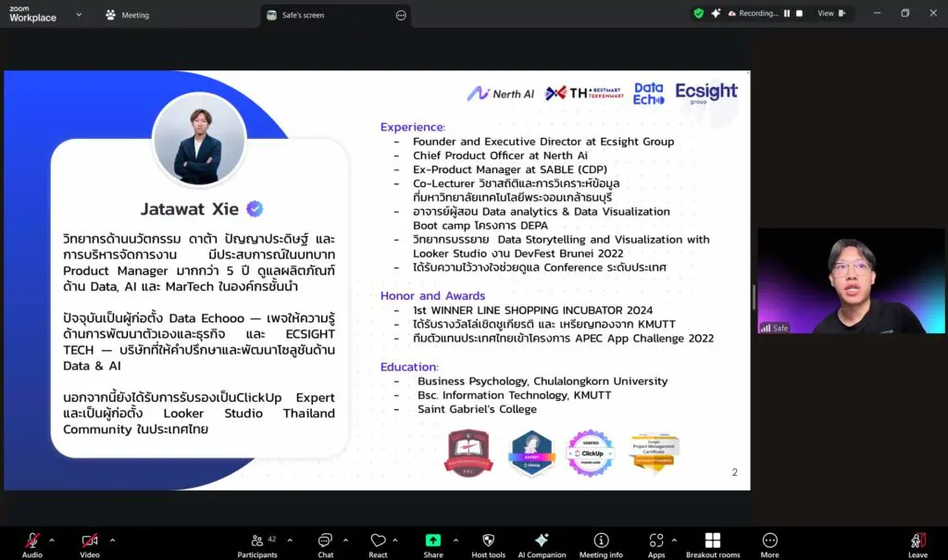This screenshot has height=560, width=948.
Task: Launch AI Companion
Action: 542,544
